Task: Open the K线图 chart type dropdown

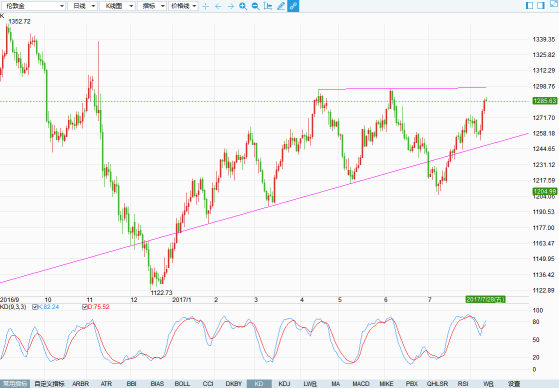Action: pos(117,6)
